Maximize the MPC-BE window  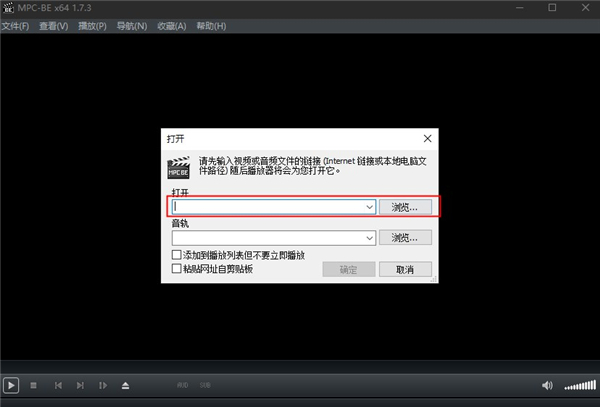pyautogui.click(x=552, y=8)
